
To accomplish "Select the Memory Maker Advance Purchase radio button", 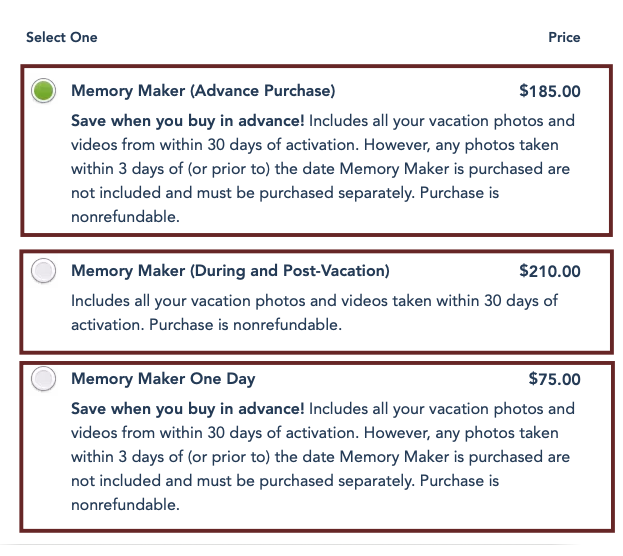I will tap(43, 91).
